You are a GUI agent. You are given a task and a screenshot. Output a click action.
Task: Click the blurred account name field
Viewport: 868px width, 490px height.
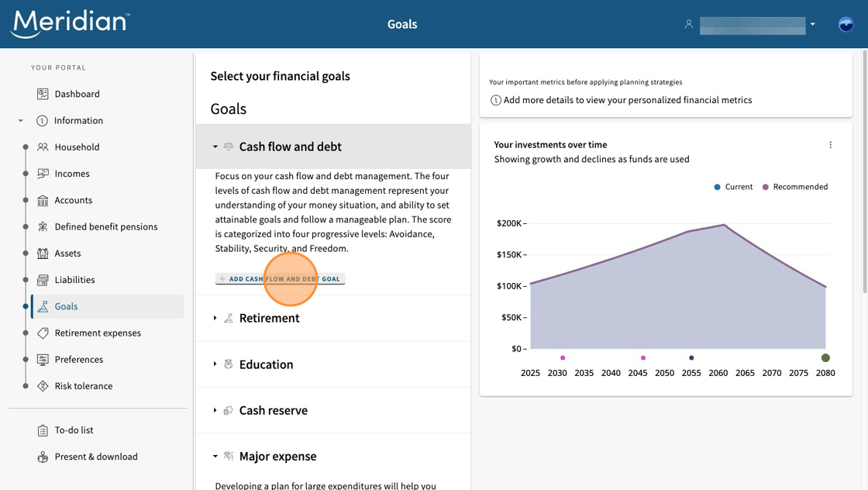(753, 26)
